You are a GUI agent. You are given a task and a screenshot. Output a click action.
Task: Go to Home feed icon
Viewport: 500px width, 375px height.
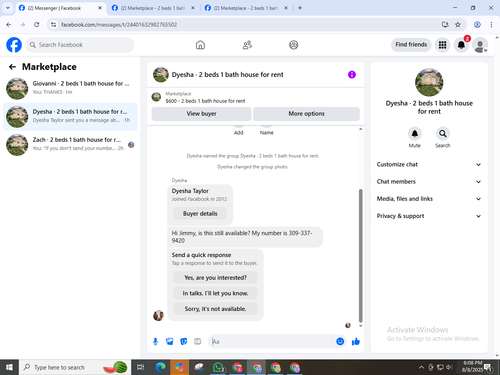tap(200, 45)
